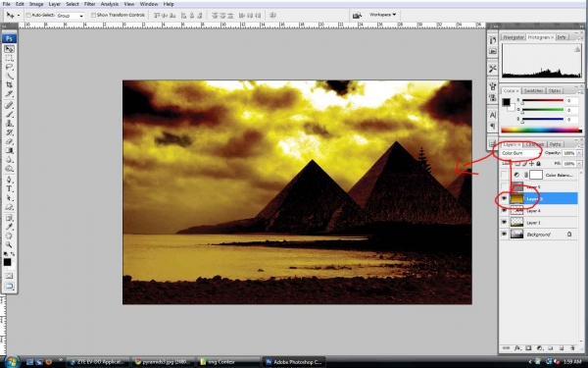Switch to the pyramids3.jpg taskbar window

coord(163,362)
